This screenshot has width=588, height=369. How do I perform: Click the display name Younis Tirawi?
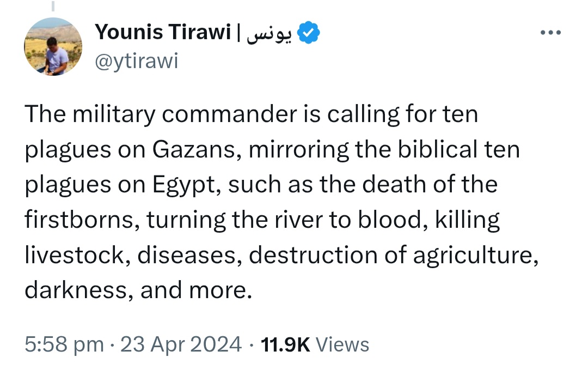[x=162, y=32]
